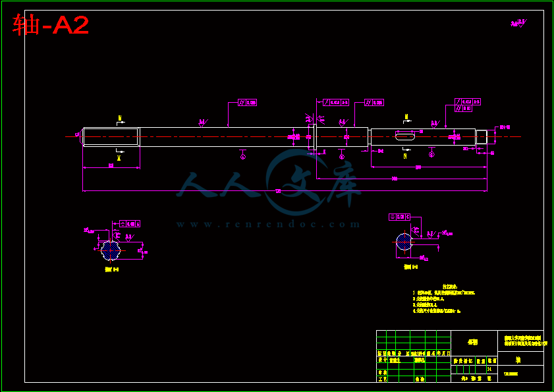Select technical requirement line 3
Image resolution: width=554 pixels, height=392 pixels.
tap(425, 304)
